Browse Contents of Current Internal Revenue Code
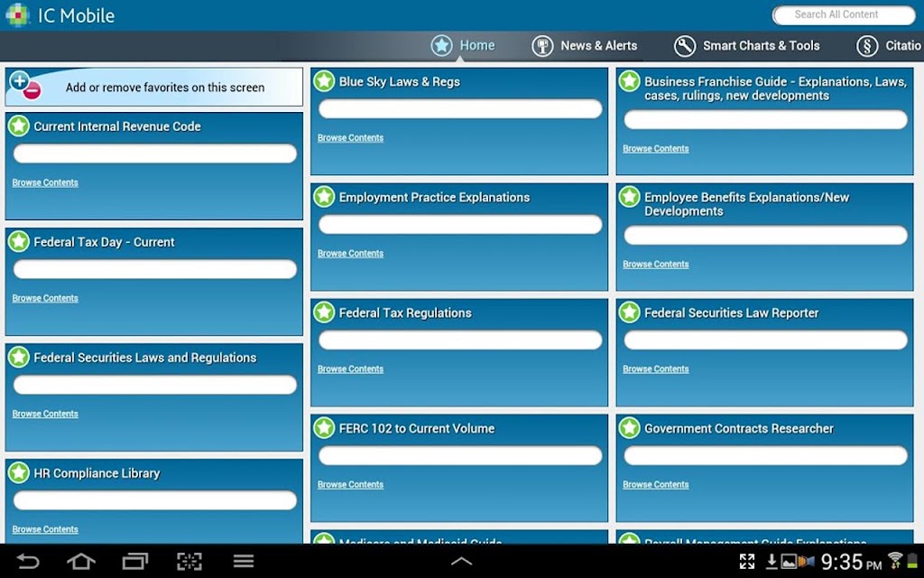The image size is (924, 578). point(45,182)
